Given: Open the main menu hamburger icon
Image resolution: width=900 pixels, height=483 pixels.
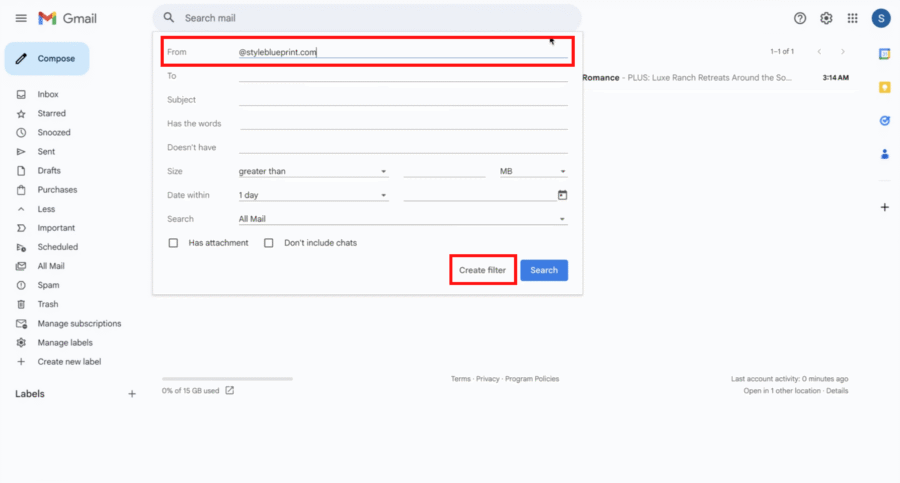Looking at the screenshot, I should 21,18.
